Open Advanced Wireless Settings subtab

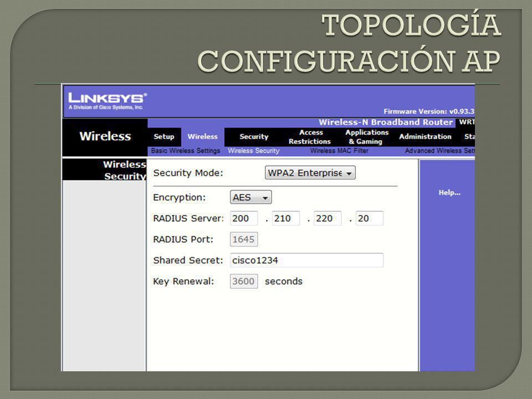tap(439, 151)
